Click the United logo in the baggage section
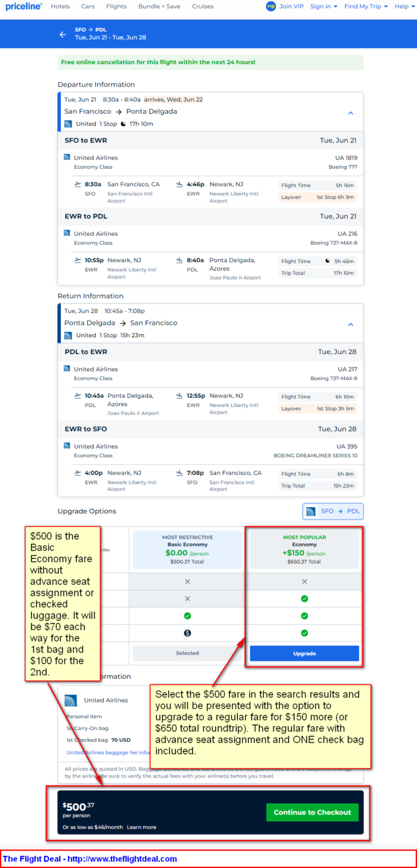Image resolution: width=417 pixels, height=868 pixels. tap(71, 701)
